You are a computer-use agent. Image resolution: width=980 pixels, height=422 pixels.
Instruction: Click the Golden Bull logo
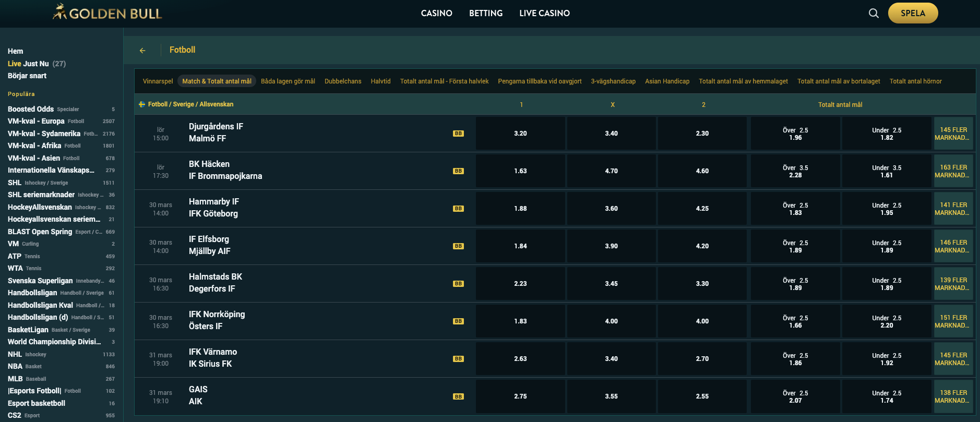[107, 13]
